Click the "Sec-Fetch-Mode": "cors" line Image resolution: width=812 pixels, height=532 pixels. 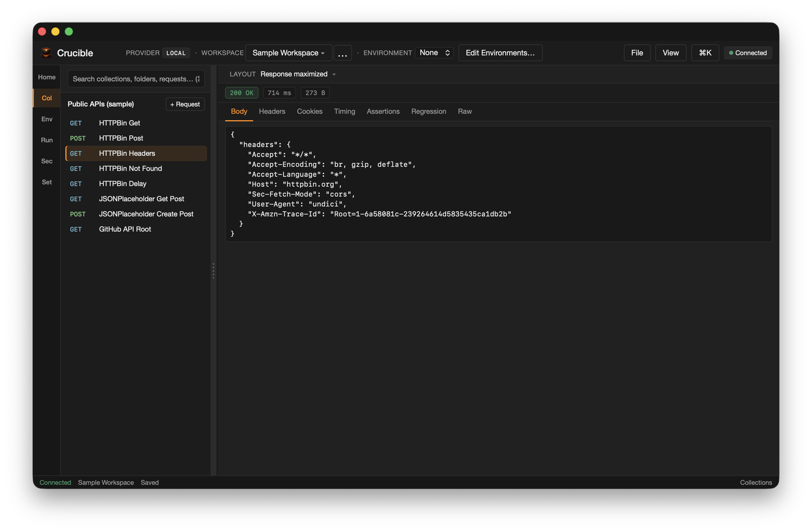tap(301, 194)
